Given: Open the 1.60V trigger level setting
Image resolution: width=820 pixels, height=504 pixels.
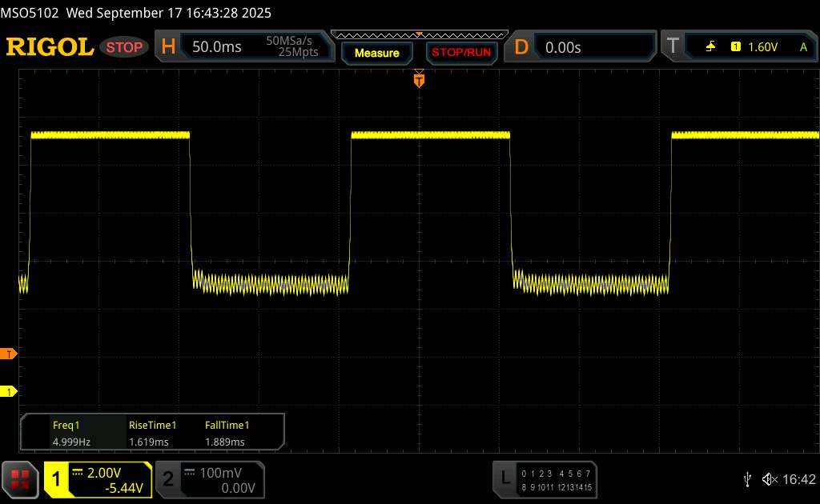Looking at the screenshot, I should point(762,47).
